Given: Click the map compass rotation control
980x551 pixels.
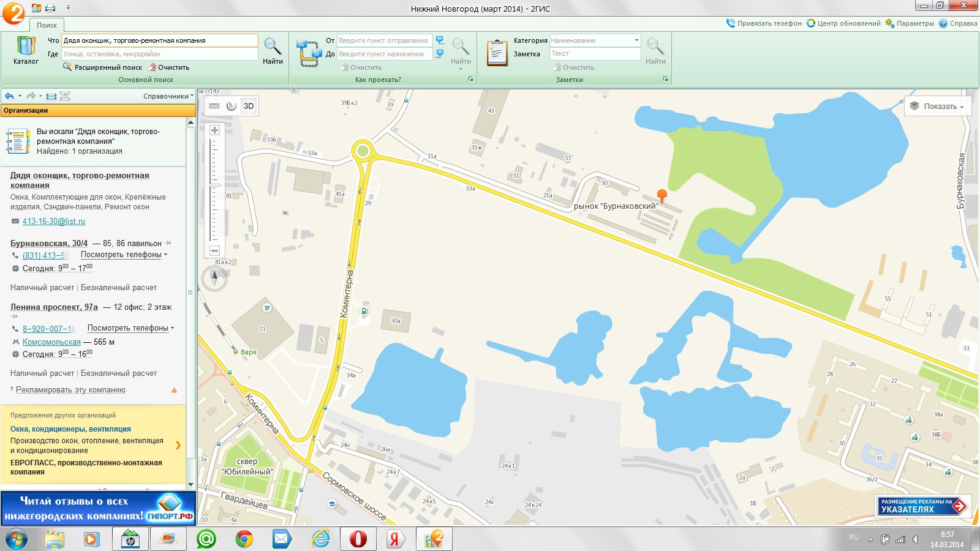Looking at the screenshot, I should coord(214,279).
